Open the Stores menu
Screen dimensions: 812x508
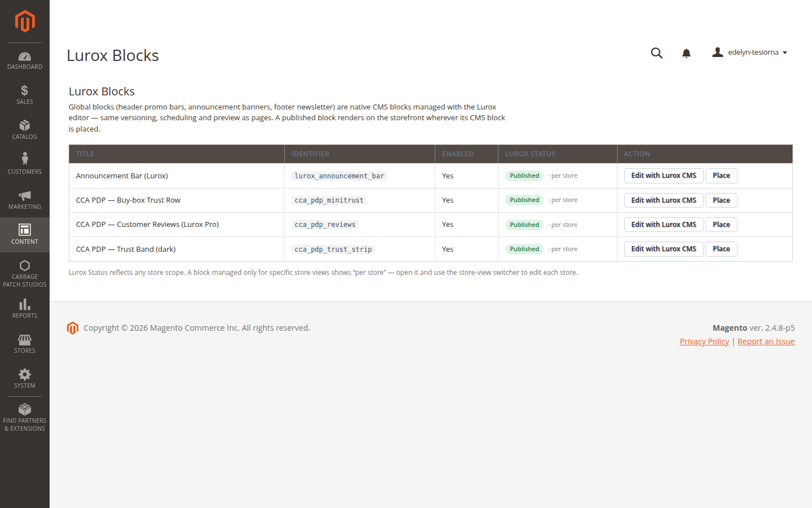click(25, 344)
